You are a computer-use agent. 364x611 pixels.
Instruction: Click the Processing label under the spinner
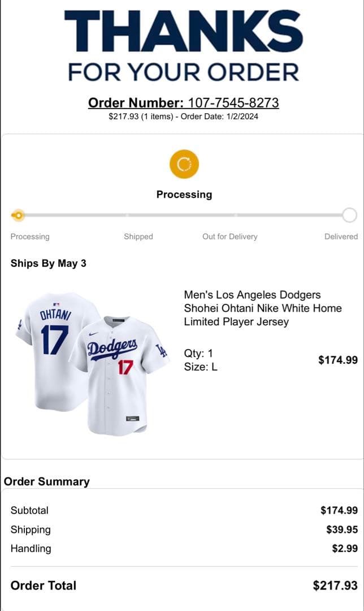(184, 194)
